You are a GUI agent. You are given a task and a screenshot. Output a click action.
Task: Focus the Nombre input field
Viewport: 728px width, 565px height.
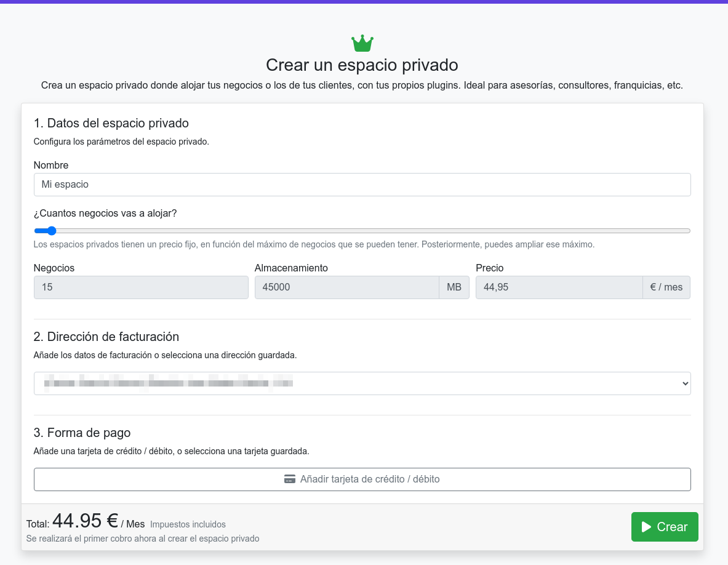362,185
